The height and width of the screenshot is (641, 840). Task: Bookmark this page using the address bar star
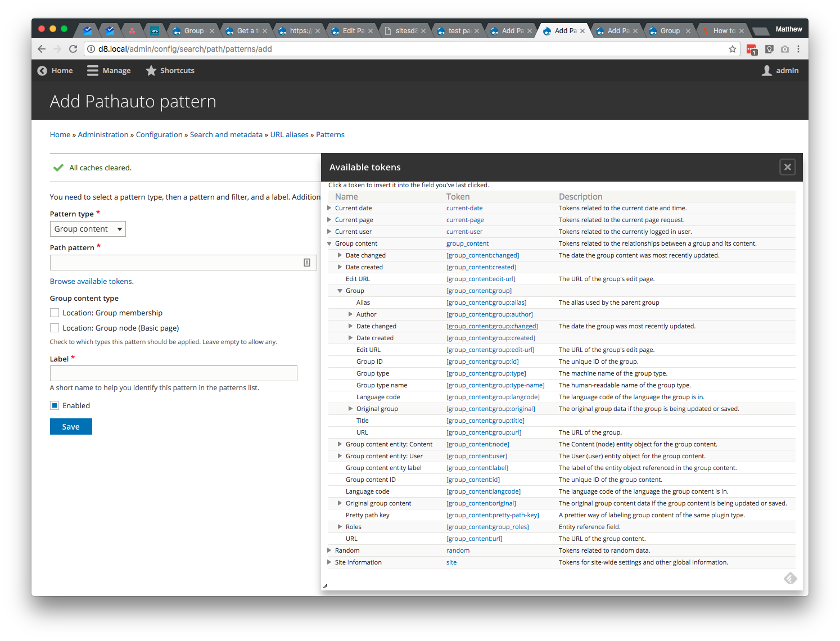(x=733, y=49)
